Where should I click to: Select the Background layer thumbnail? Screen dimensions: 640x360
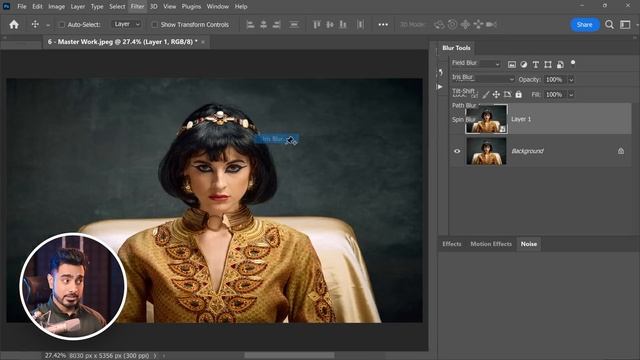[486, 151]
